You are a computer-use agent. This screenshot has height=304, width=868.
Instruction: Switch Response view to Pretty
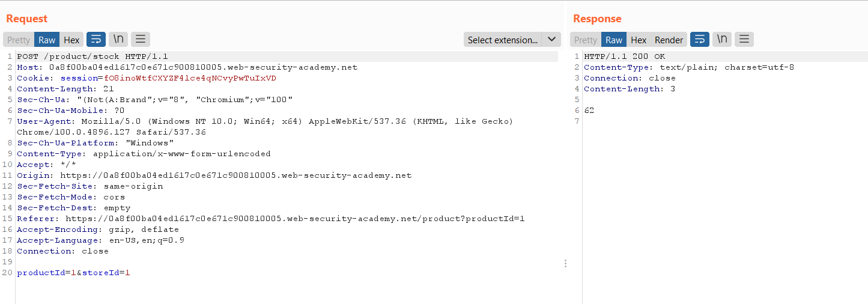click(x=586, y=40)
